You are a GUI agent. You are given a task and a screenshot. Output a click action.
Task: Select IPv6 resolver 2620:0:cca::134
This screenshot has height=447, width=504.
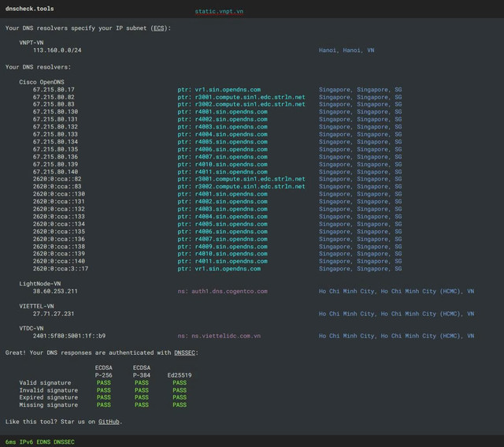coord(59,224)
